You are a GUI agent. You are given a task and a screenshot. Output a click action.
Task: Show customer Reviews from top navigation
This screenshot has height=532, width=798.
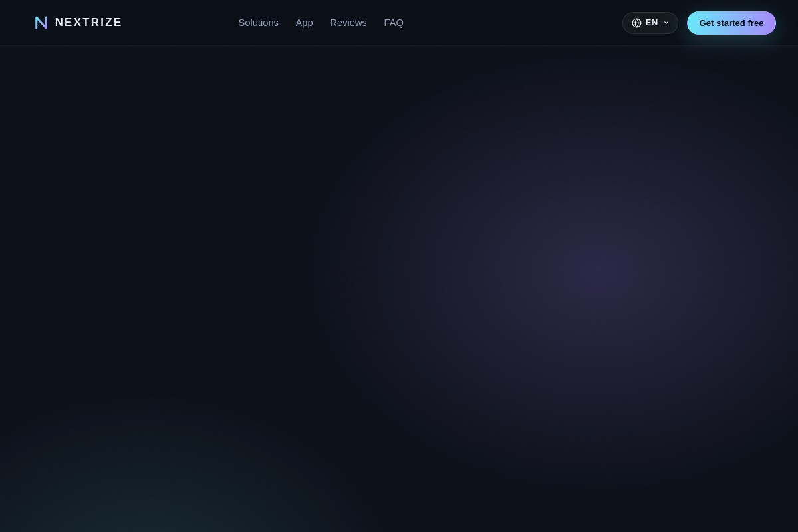pyautogui.click(x=348, y=23)
